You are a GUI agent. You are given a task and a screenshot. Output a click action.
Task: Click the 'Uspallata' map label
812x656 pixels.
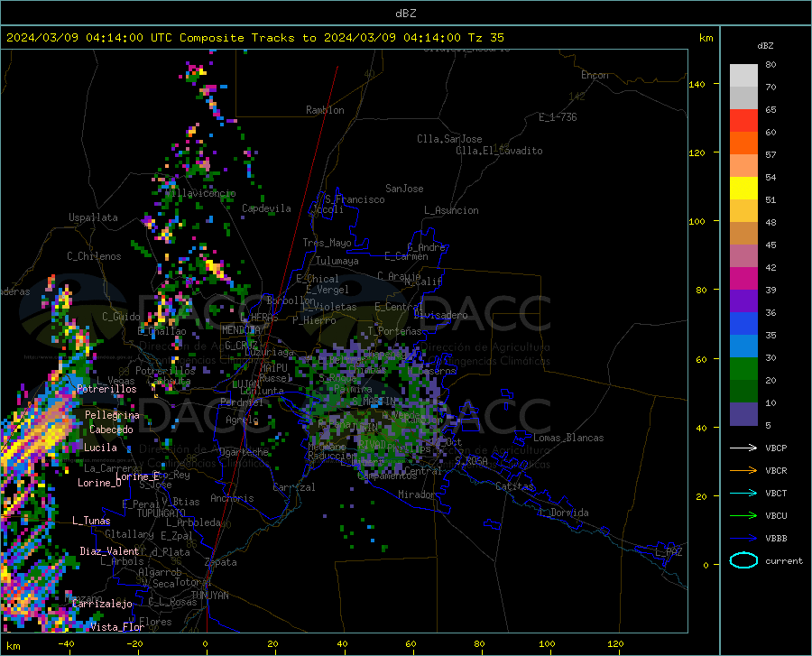[93, 217]
